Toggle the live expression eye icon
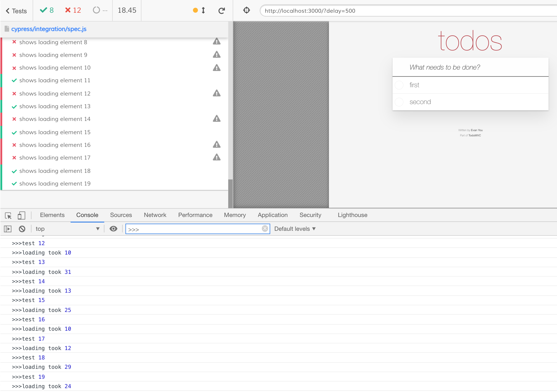Screen dimensions: 557x392 (113, 229)
